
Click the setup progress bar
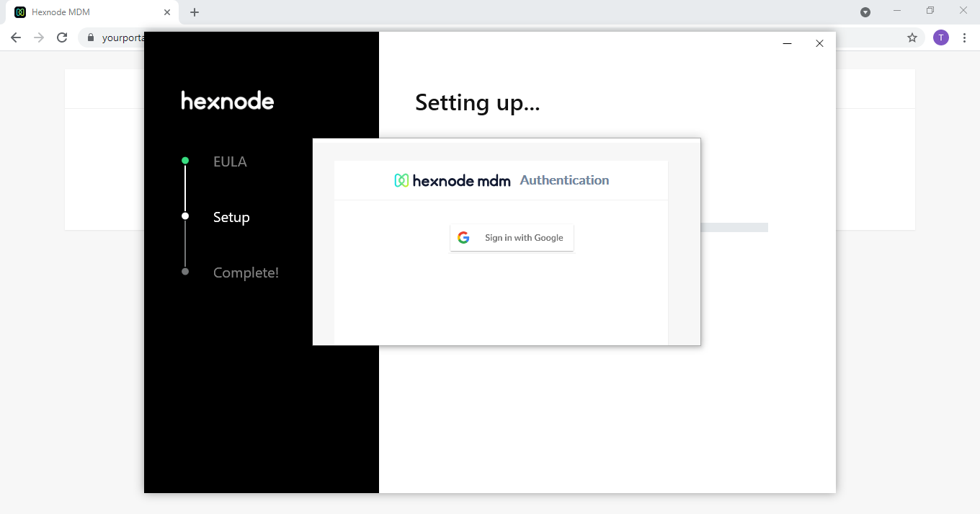tap(734, 227)
